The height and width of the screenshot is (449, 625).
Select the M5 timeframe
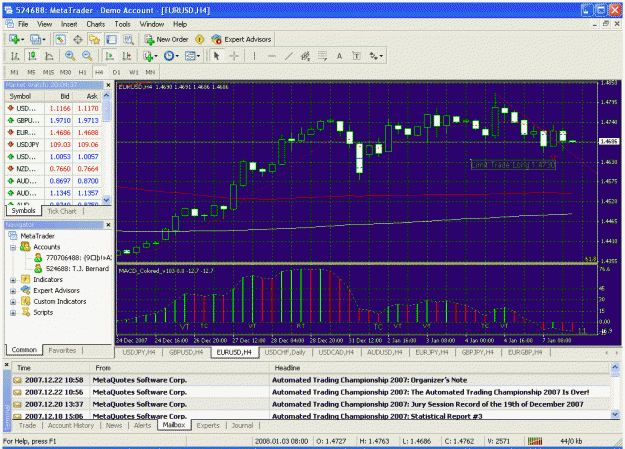[x=31, y=72]
